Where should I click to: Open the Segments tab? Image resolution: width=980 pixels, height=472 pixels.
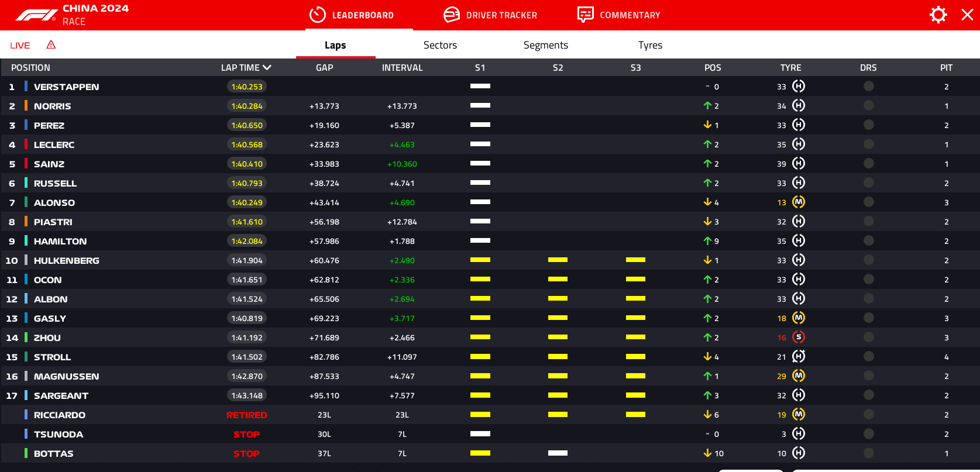click(x=546, y=45)
